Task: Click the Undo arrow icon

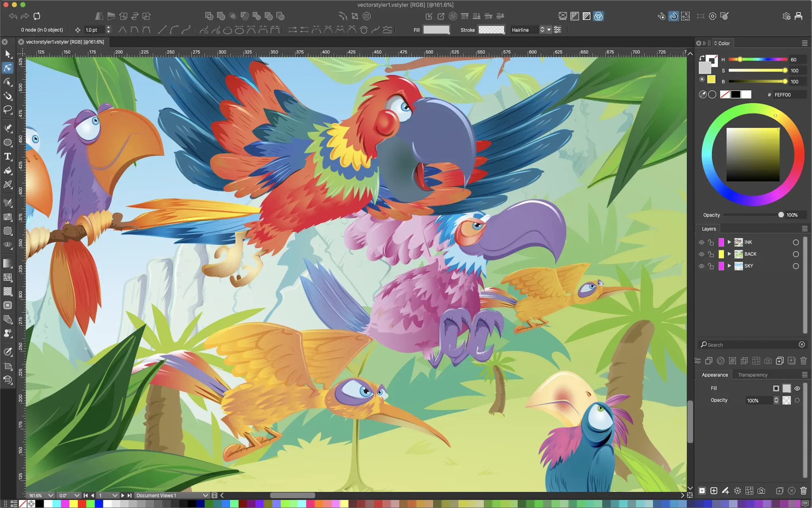Action: click(13, 16)
